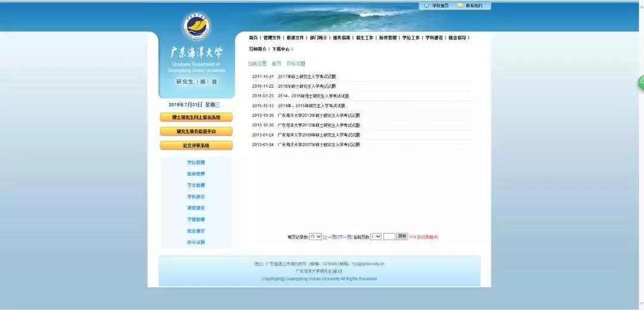Click the page number input field

tap(389, 237)
